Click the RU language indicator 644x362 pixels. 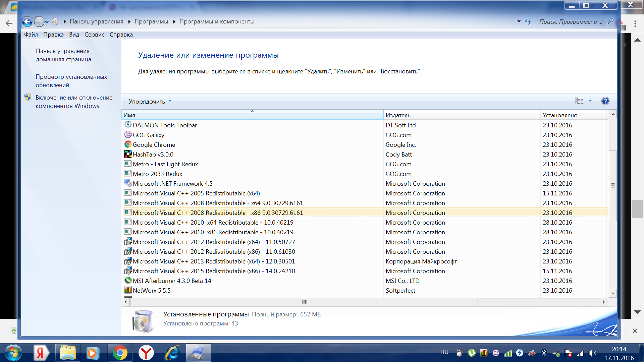(444, 352)
